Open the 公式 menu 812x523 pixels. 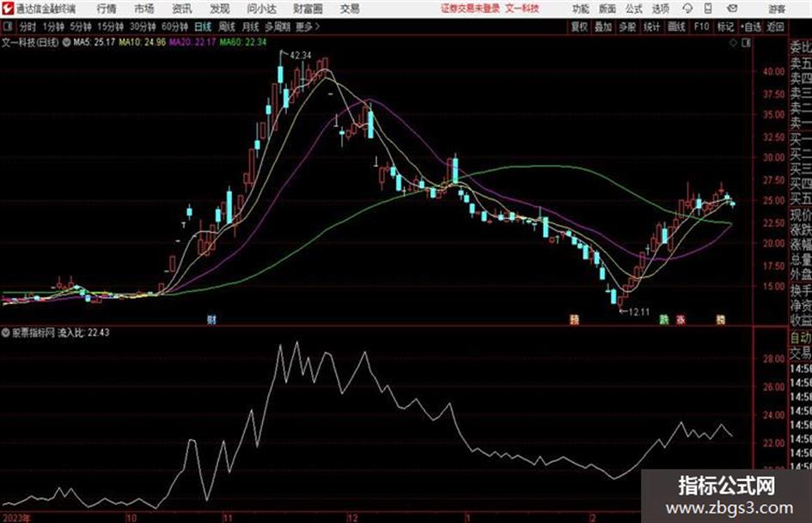pyautogui.click(x=634, y=9)
